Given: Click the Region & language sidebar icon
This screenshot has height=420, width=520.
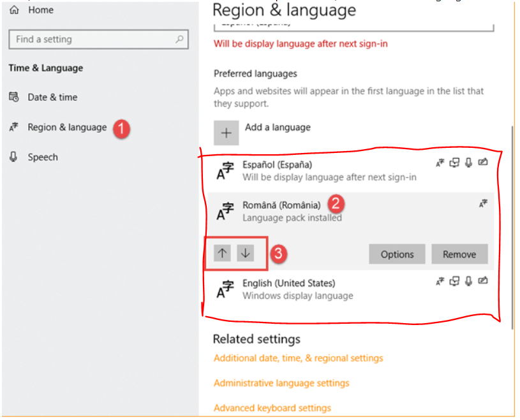Looking at the screenshot, I should click(13, 127).
